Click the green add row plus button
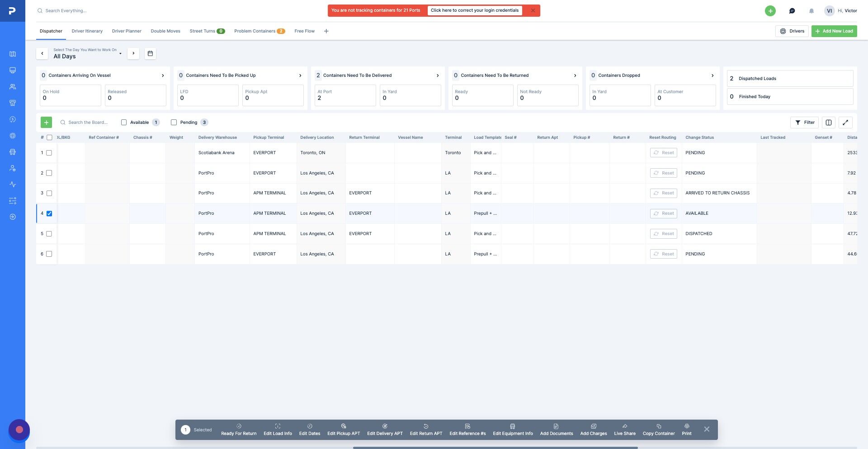 point(46,123)
